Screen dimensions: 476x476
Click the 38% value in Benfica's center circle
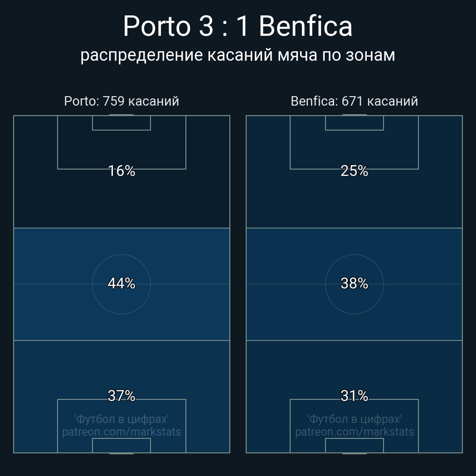pyautogui.click(x=354, y=283)
